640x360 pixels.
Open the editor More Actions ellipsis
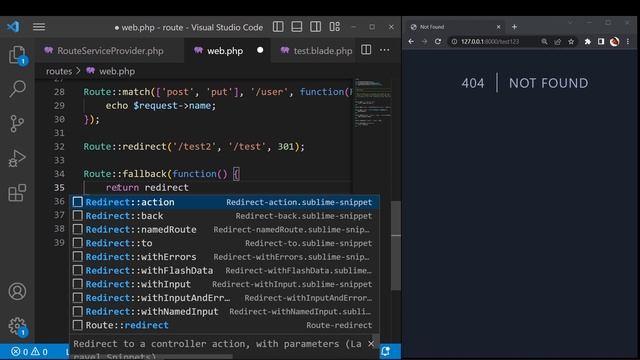(x=384, y=50)
